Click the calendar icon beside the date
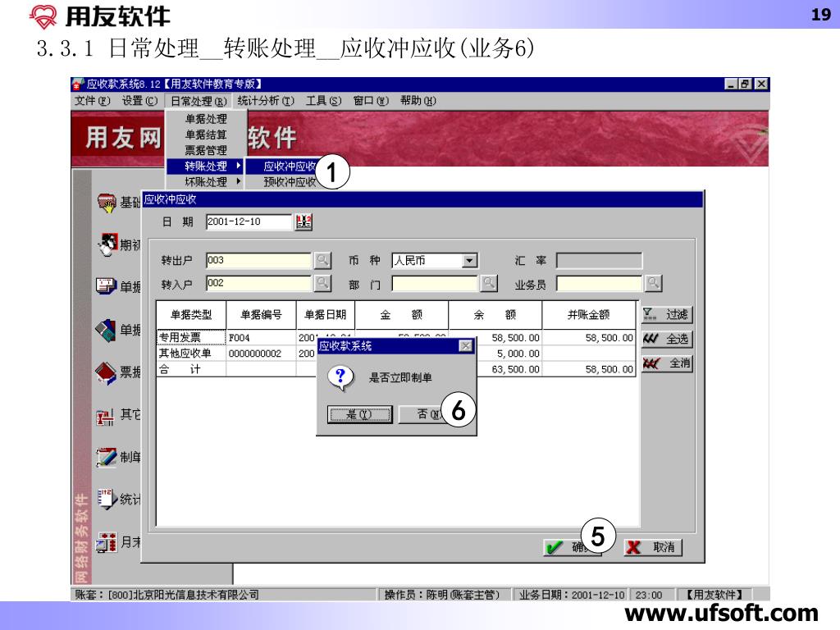The height and width of the screenshot is (630, 840). pos(304,221)
